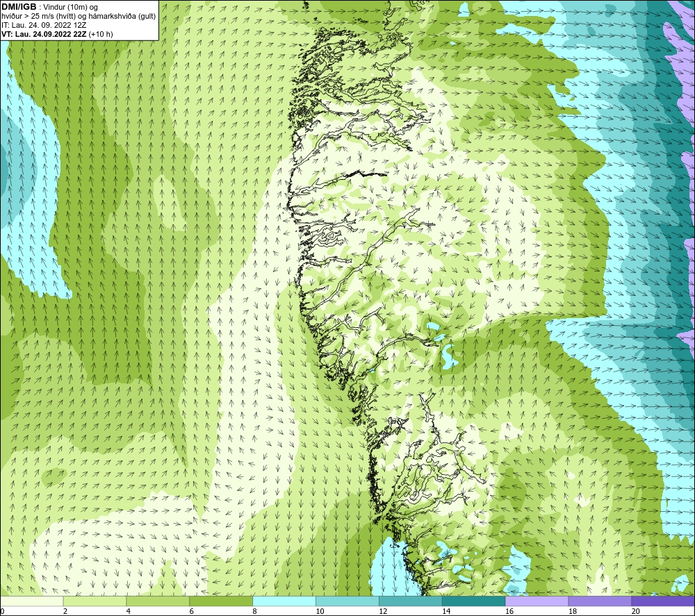Click the 'DMI/IGB : Vindur (10m) og' title line
The width and height of the screenshot is (695, 616).
point(49,7)
